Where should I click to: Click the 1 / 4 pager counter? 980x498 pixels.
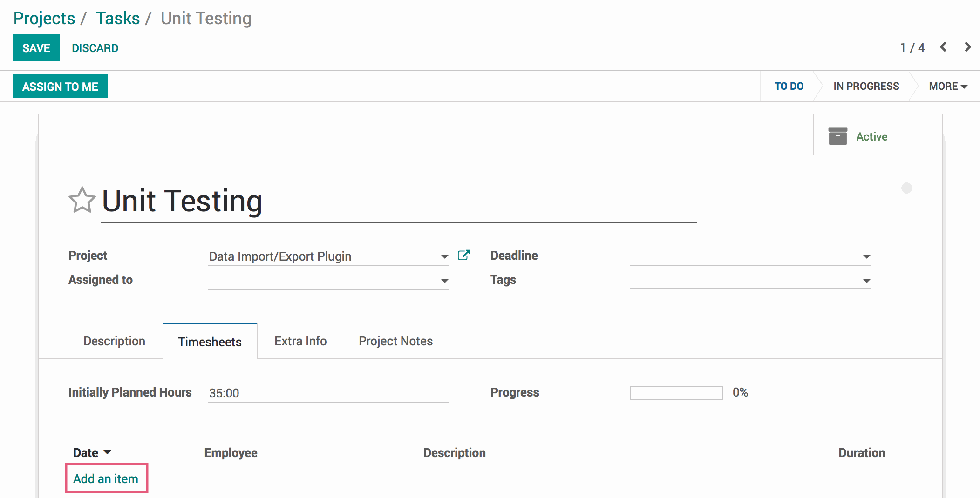[912, 48]
